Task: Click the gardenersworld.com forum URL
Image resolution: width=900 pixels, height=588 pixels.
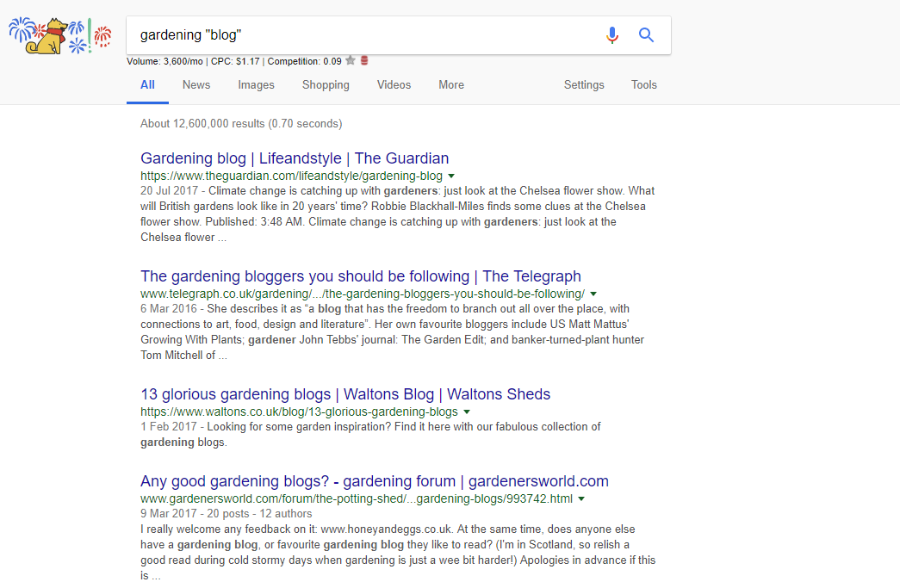Action: 357,499
